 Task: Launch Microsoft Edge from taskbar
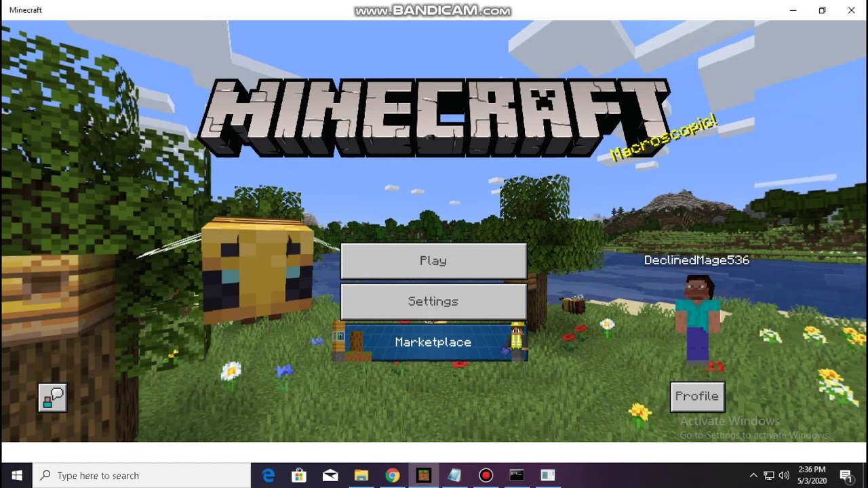point(268,475)
